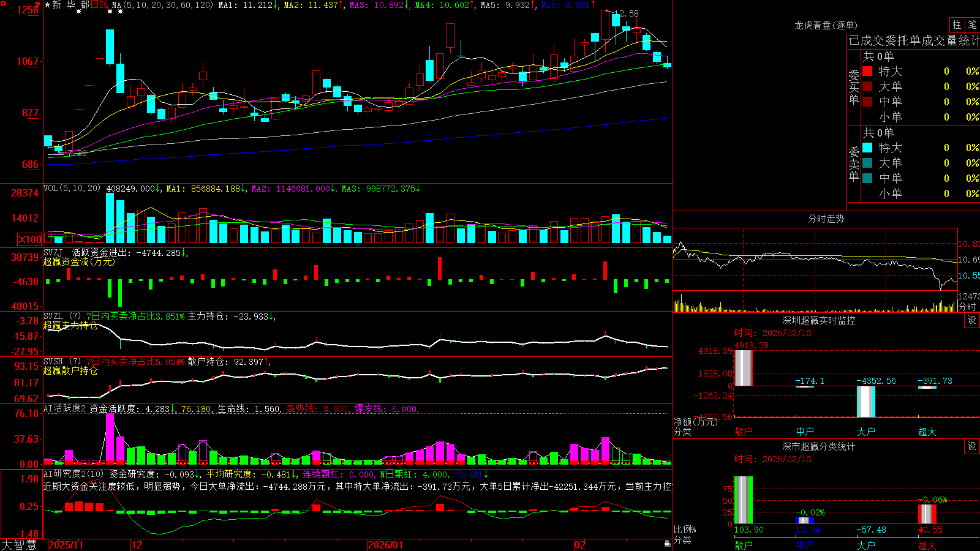The height and width of the screenshot is (551, 980).
Task: Click the 12.58 high price label on chart
Action: (x=626, y=13)
